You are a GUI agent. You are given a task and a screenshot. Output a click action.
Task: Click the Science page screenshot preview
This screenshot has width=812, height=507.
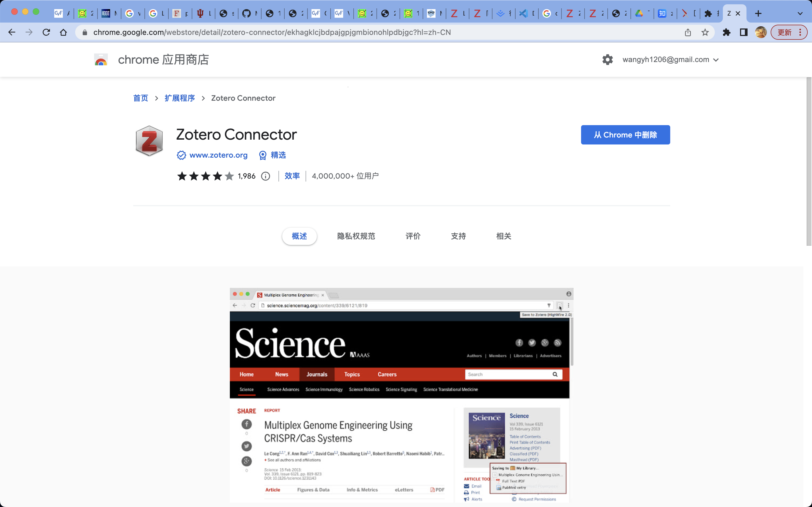(401, 396)
